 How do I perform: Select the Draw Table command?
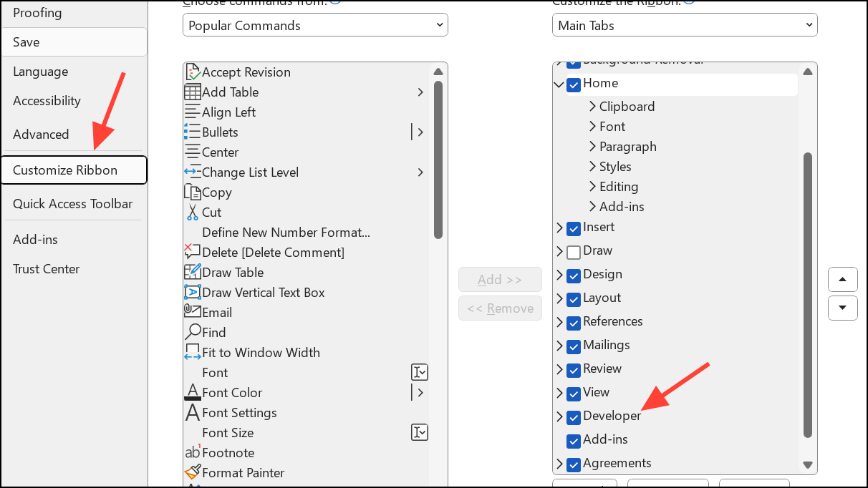click(232, 272)
